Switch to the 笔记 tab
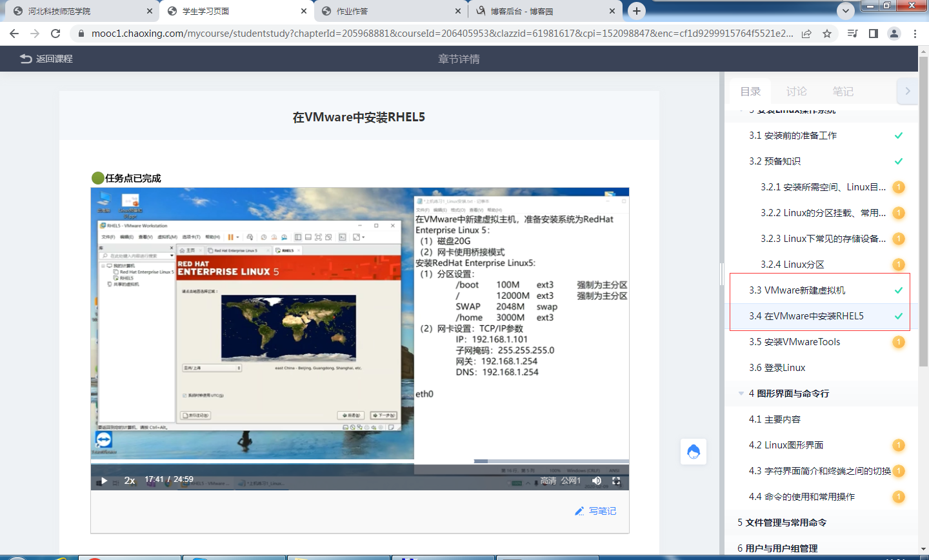 (x=843, y=92)
